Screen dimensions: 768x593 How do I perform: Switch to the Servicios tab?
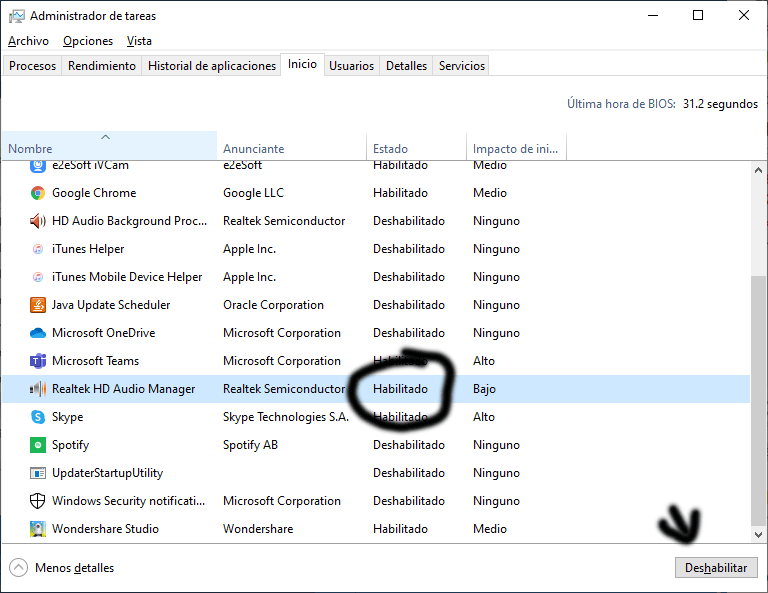point(461,66)
